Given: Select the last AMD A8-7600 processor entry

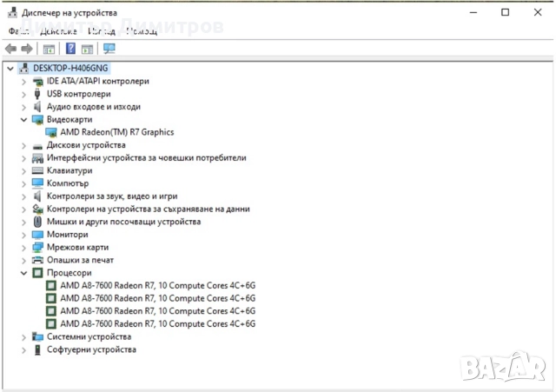Looking at the screenshot, I should tap(157, 323).
